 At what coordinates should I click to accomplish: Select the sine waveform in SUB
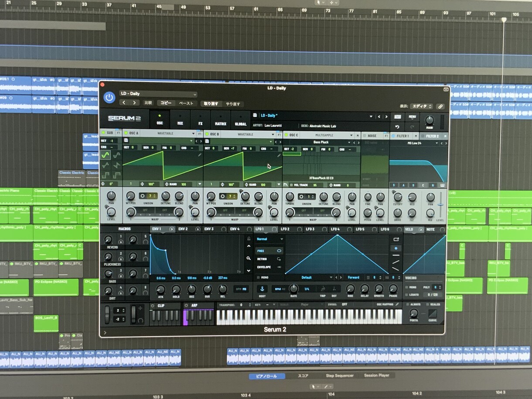106,155
